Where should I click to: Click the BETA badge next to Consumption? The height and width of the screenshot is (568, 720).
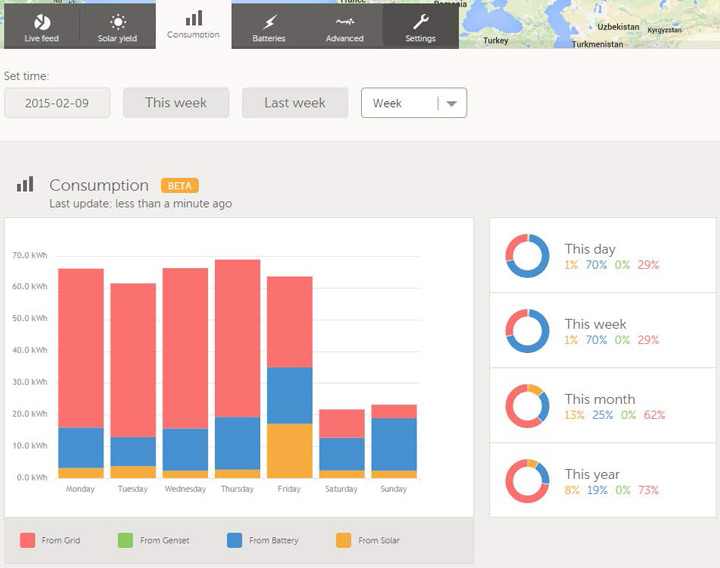click(x=180, y=186)
